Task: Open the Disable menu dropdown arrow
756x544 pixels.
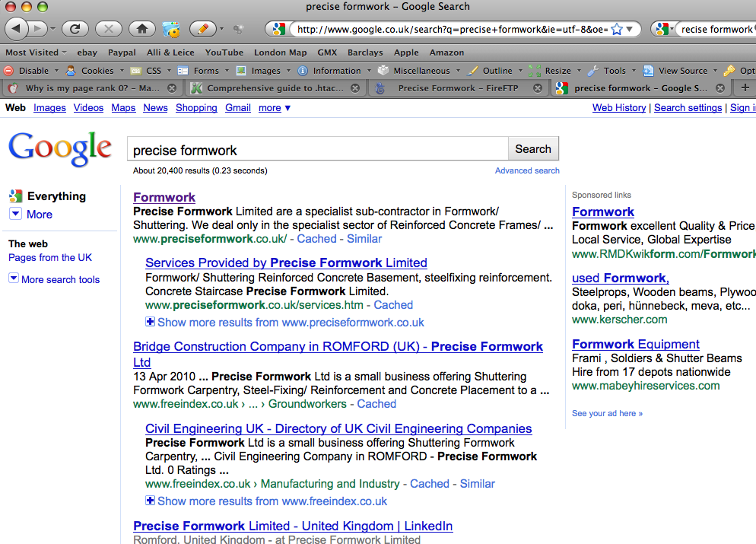Action: pos(56,71)
